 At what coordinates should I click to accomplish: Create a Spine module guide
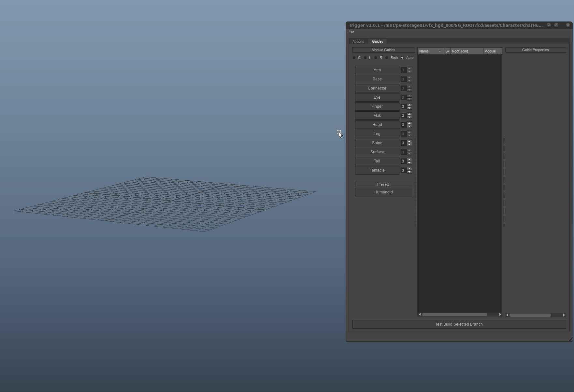coord(377,143)
